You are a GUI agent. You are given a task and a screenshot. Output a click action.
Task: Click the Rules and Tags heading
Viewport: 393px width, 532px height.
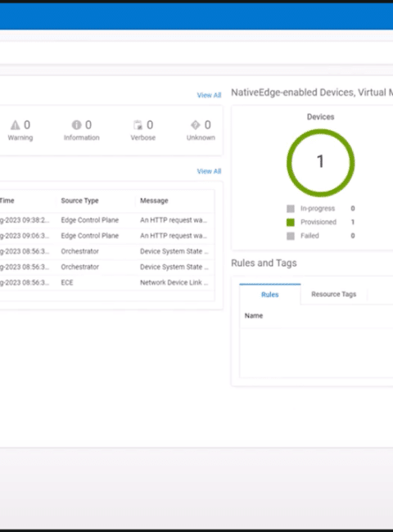[264, 263]
